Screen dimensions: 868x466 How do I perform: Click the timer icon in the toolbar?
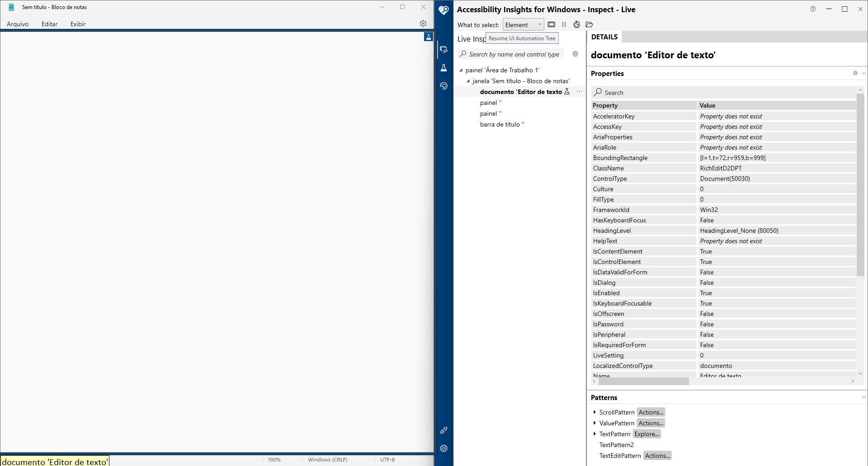pos(576,25)
